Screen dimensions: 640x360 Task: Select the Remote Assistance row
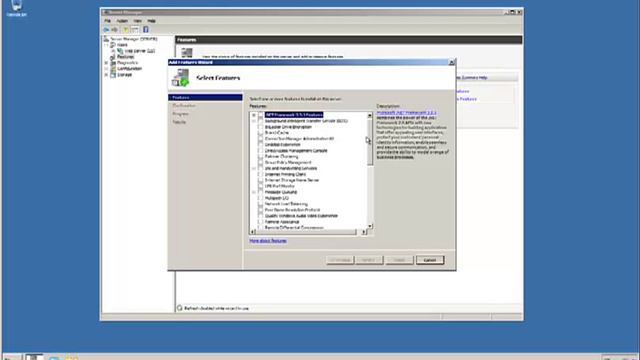click(x=282, y=222)
